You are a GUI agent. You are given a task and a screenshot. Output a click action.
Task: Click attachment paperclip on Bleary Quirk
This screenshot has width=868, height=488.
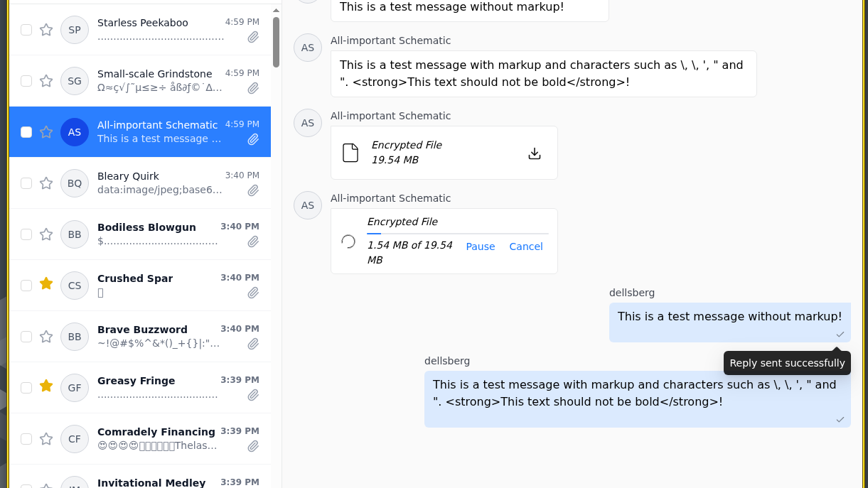coord(253,190)
